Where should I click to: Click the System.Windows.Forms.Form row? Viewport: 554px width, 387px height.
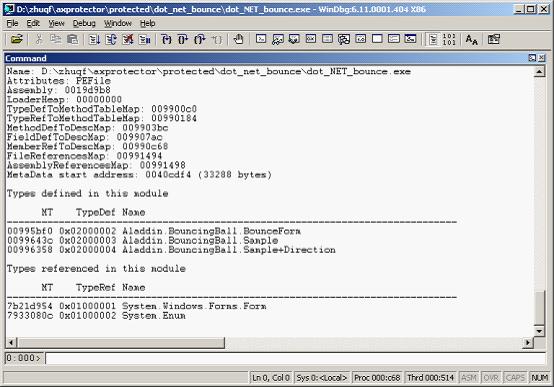pyautogui.click(x=136, y=306)
